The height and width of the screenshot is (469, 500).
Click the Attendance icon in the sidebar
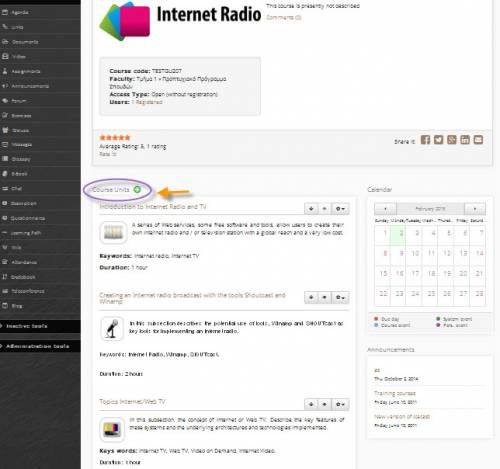tap(5, 262)
